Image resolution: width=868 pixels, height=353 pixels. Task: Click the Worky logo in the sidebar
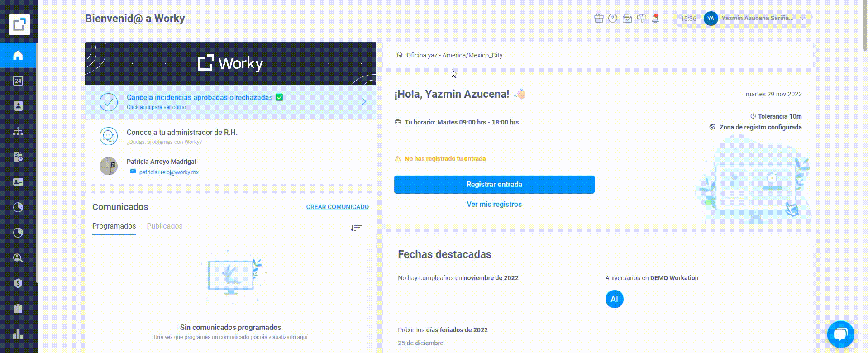pyautogui.click(x=19, y=24)
